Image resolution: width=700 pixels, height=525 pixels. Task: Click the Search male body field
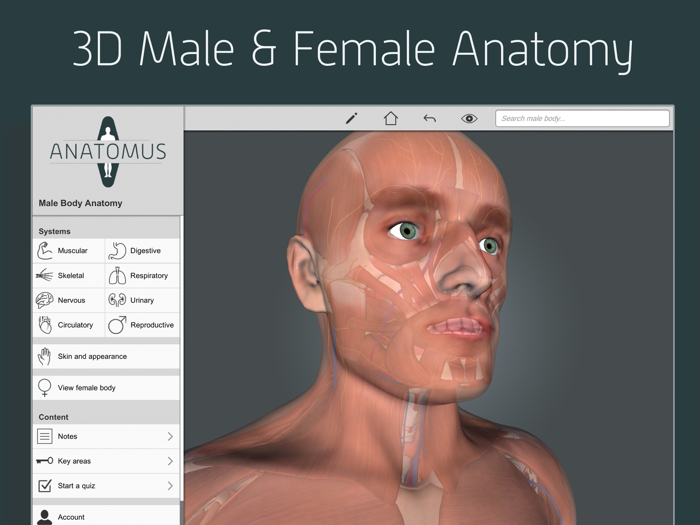point(582,118)
